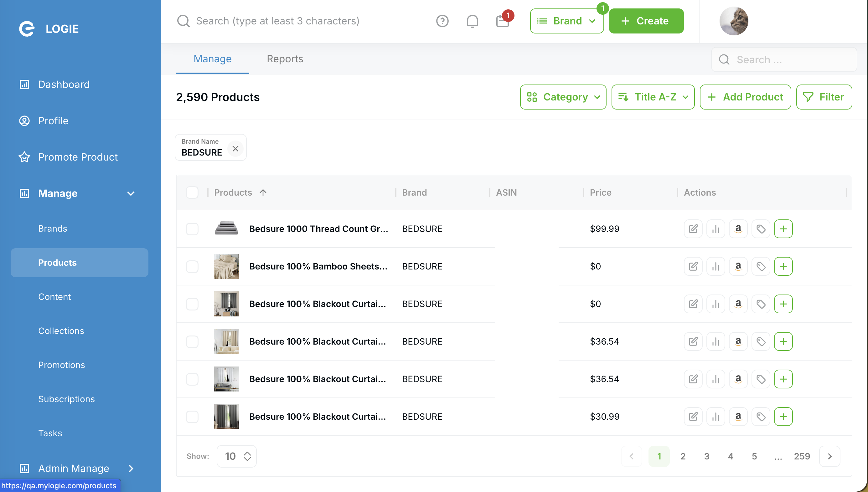Click the products Search field
868x492 pixels.
pos(784,59)
